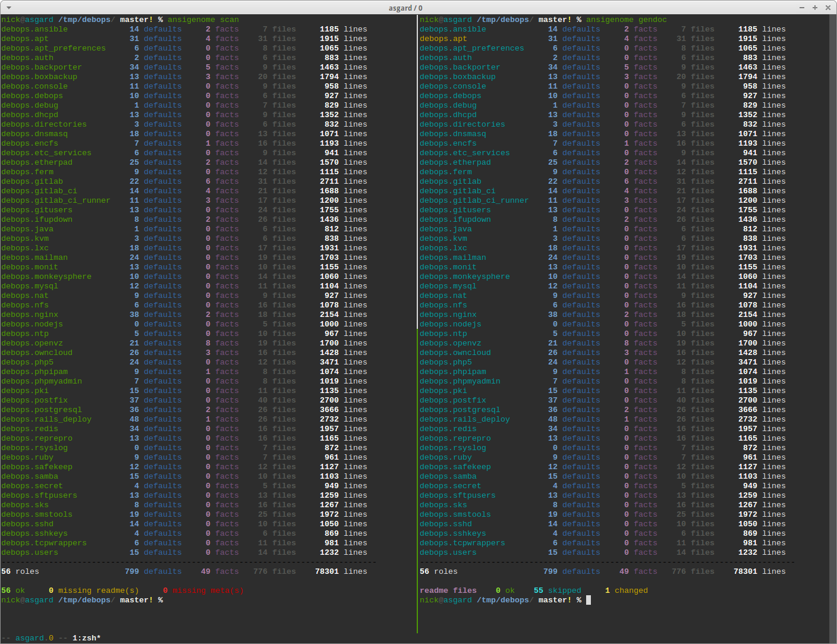This screenshot has width=837, height=644.
Task: Click the window maximize plus button
Action: 814,8
